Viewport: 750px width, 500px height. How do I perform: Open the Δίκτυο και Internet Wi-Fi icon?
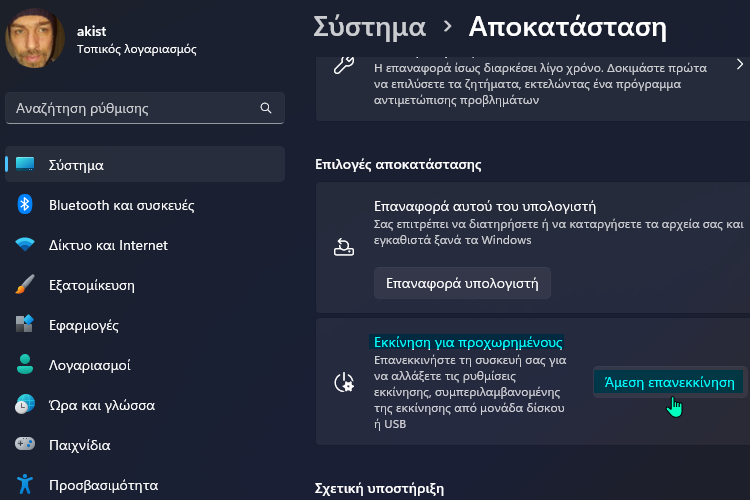coord(25,244)
